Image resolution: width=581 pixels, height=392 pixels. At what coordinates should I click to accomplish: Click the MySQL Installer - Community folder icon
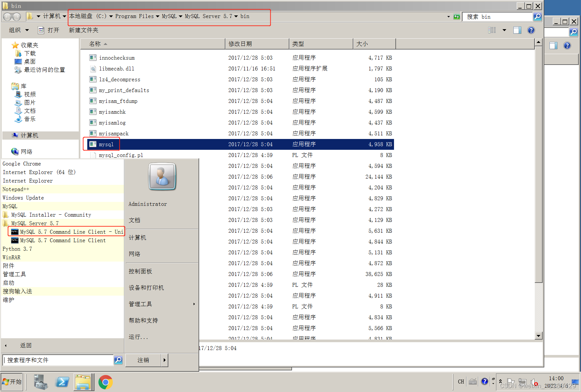[6, 215]
